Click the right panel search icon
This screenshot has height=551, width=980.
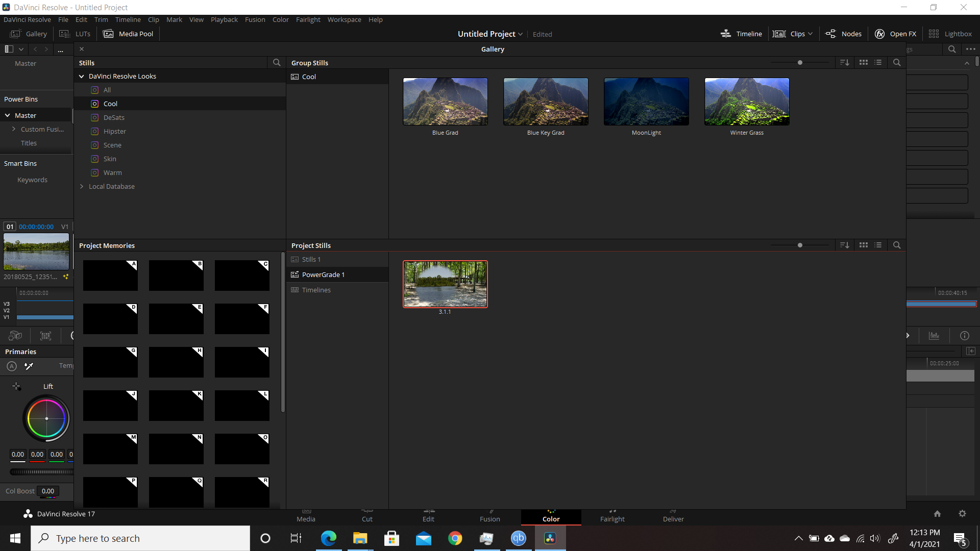[x=952, y=49]
